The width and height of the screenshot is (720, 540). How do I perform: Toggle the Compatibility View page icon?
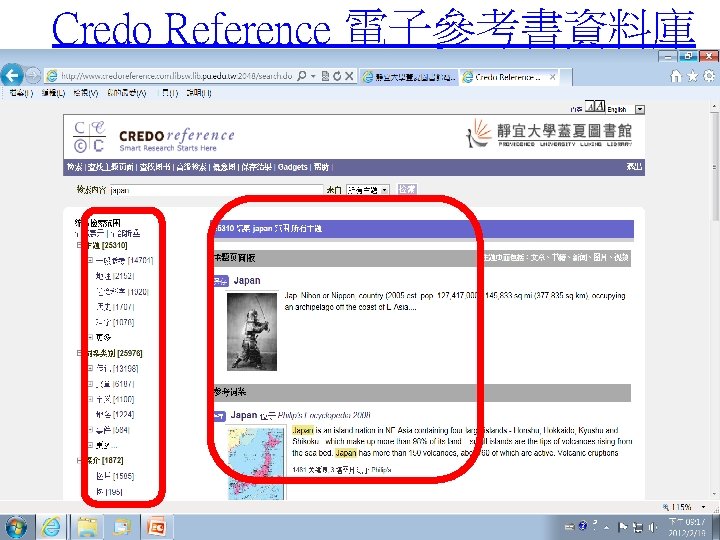click(326, 76)
